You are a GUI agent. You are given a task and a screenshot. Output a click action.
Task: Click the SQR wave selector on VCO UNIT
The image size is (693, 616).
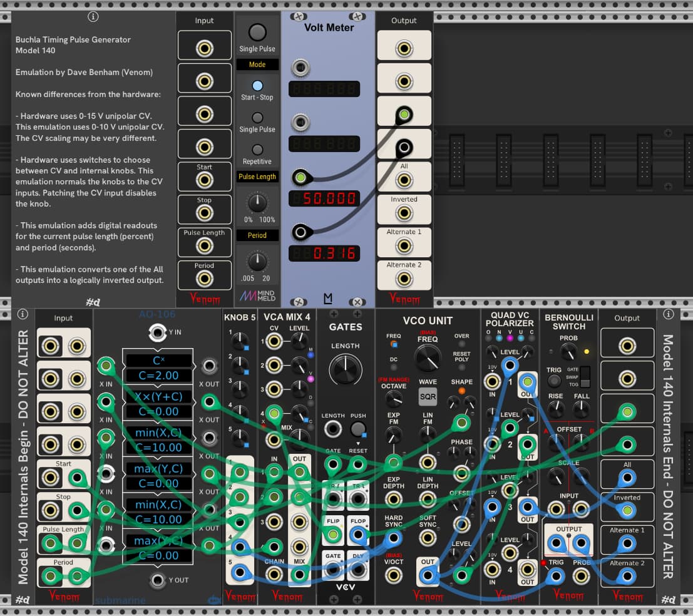pos(428,396)
